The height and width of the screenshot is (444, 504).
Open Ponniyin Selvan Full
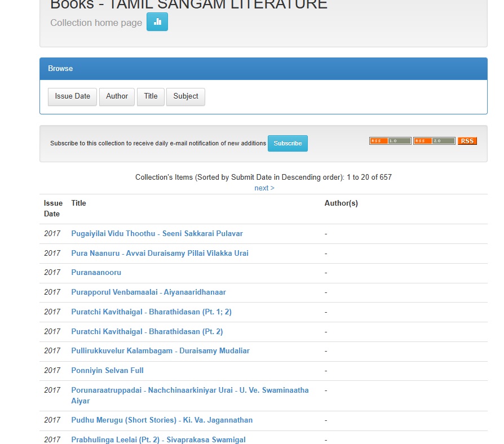tap(107, 370)
